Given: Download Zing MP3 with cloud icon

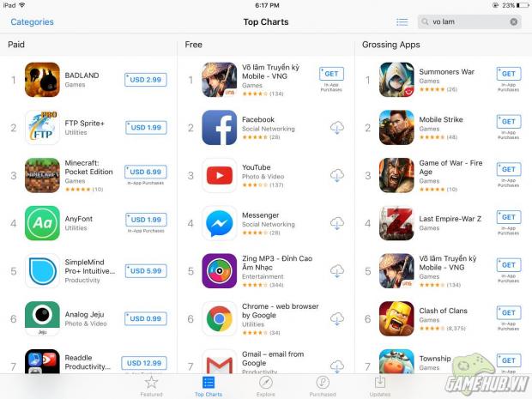Looking at the screenshot, I should [337, 271].
